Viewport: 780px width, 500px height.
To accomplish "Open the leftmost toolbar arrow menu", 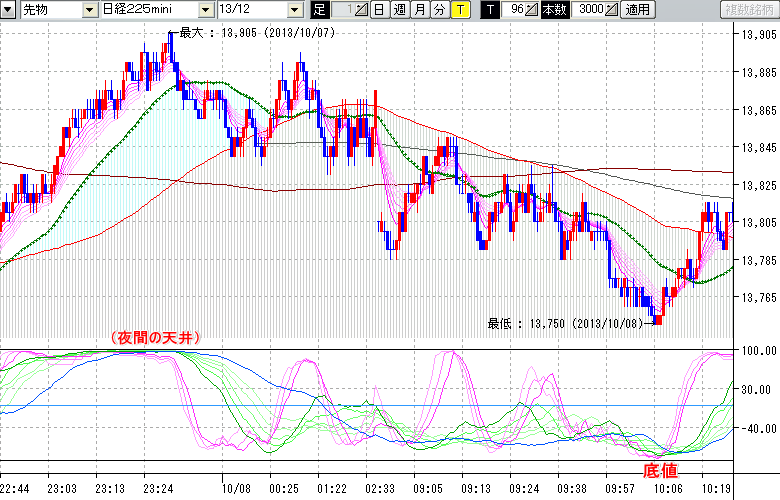I will pyautogui.click(x=9, y=10).
